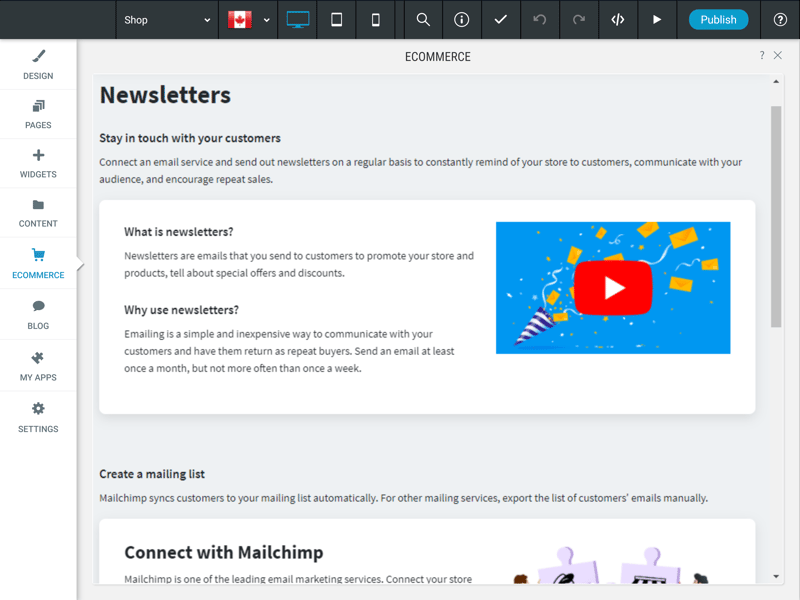The image size is (800, 600).
Task: Click the 'What is newsletters?' heading
Action: (x=179, y=232)
